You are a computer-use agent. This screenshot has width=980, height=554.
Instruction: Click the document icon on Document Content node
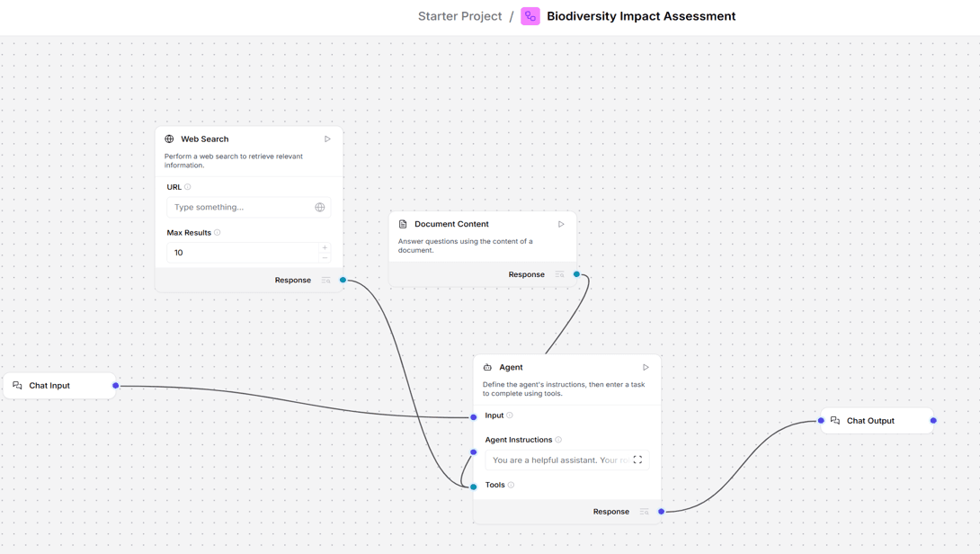[x=402, y=224]
